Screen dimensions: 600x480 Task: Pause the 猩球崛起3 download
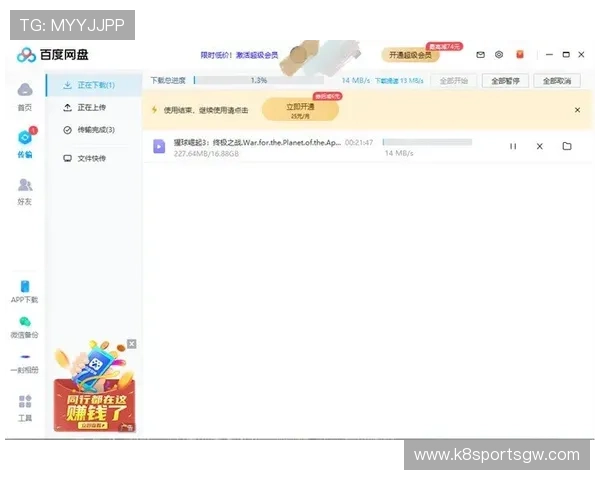coord(513,146)
